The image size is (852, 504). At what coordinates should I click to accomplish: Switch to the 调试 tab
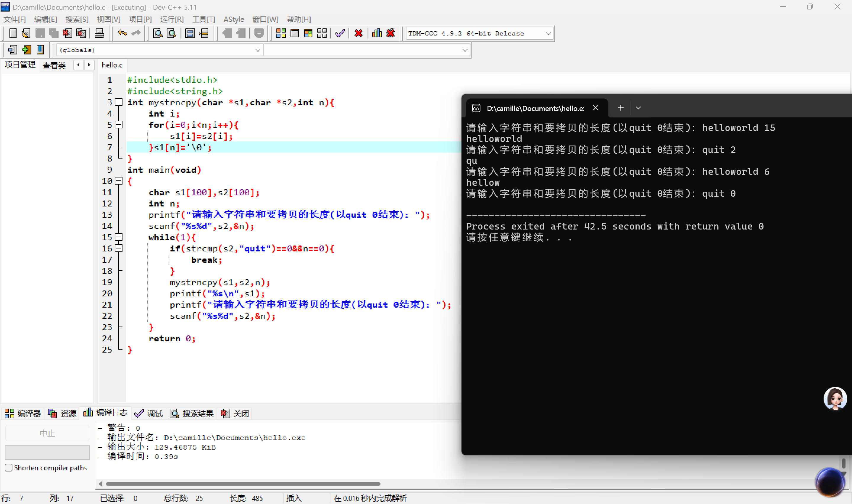click(x=149, y=413)
